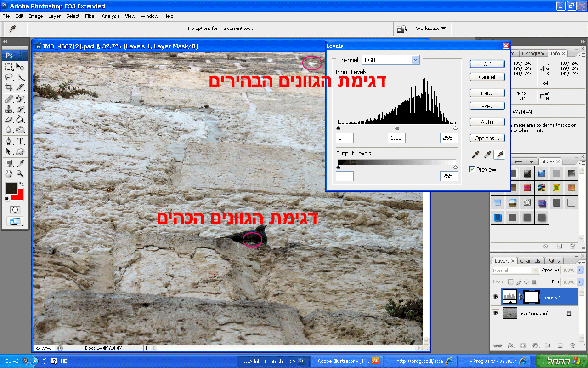Pick the white point eyedropper in Levels
This screenshot has width=588, height=368.
click(x=499, y=155)
